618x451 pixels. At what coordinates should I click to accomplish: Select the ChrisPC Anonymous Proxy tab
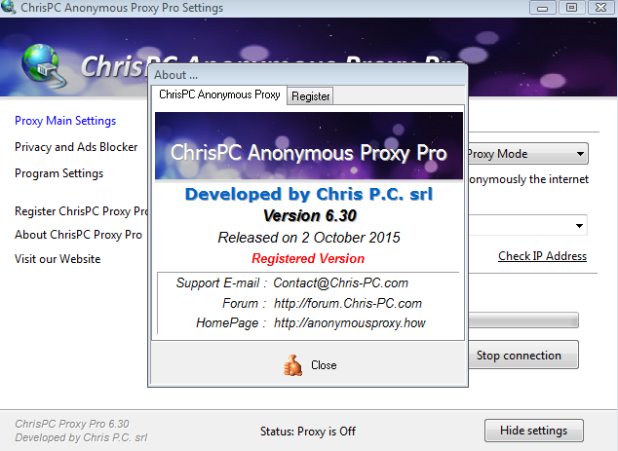[220, 95]
